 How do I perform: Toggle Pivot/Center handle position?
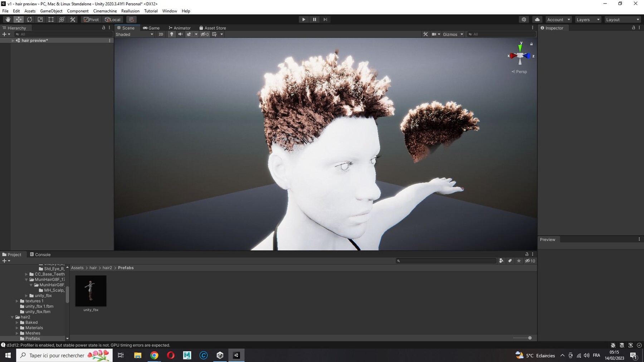(91, 20)
